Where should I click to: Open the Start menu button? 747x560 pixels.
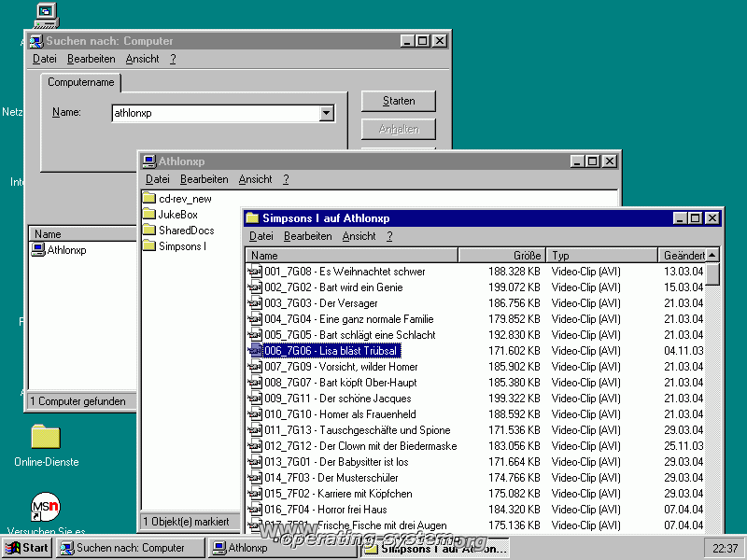(x=27, y=548)
